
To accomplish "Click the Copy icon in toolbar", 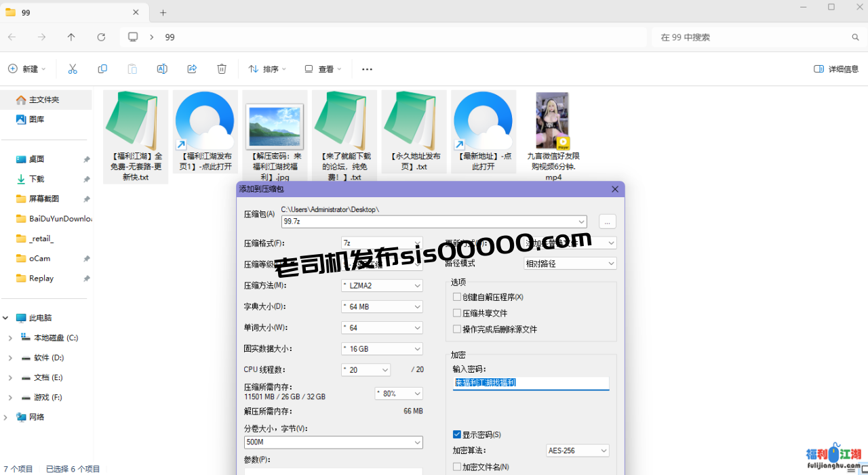I will [102, 69].
